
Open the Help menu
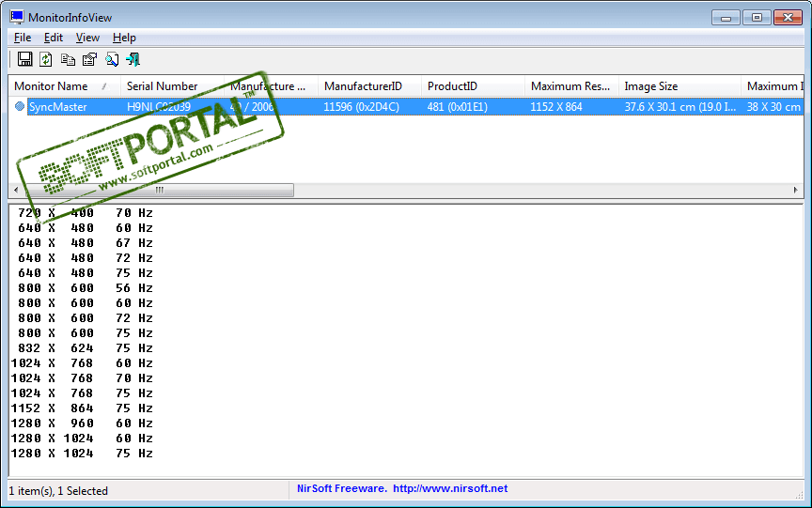(x=124, y=38)
